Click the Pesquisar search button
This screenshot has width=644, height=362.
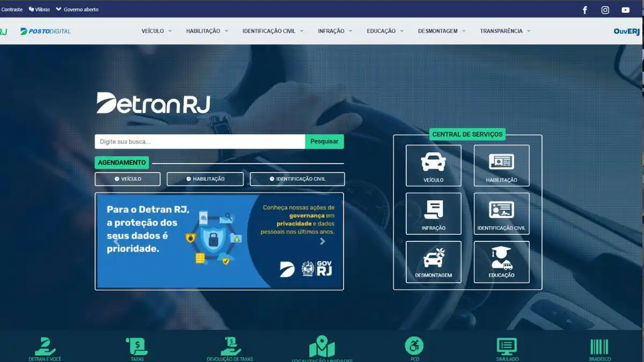pos(325,142)
